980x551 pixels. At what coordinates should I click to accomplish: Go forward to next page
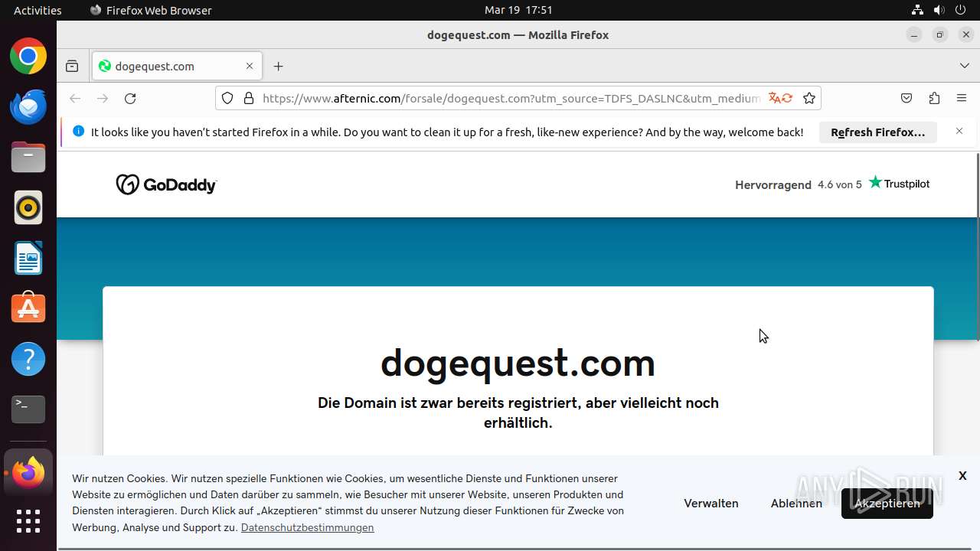click(103, 98)
